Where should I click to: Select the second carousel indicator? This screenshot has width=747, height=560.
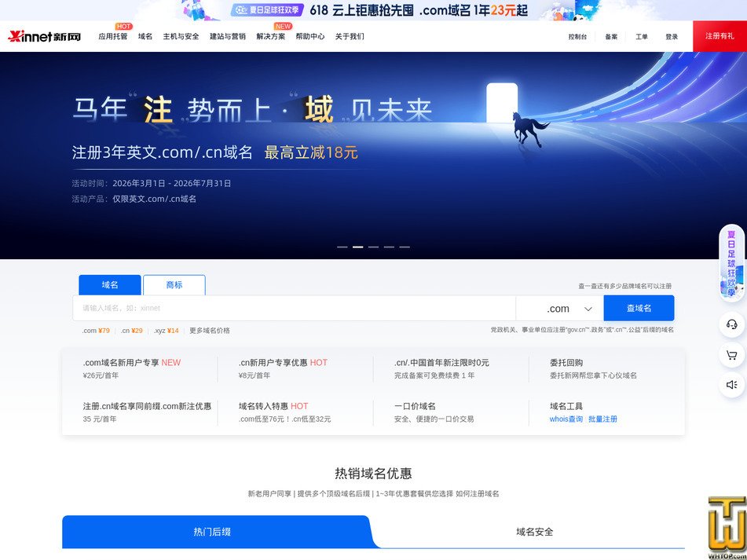click(x=357, y=247)
